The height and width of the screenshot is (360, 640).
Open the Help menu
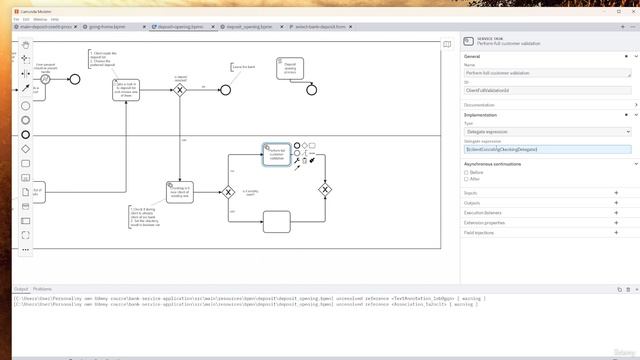click(x=55, y=19)
